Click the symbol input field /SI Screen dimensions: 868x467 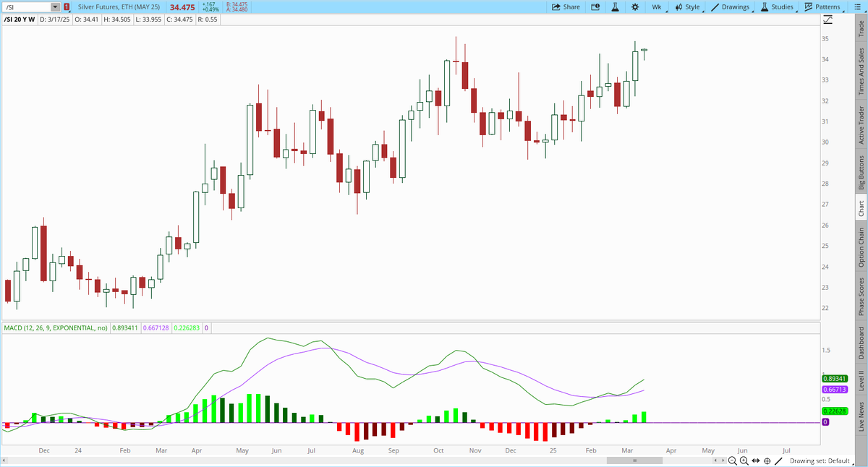tap(26, 7)
